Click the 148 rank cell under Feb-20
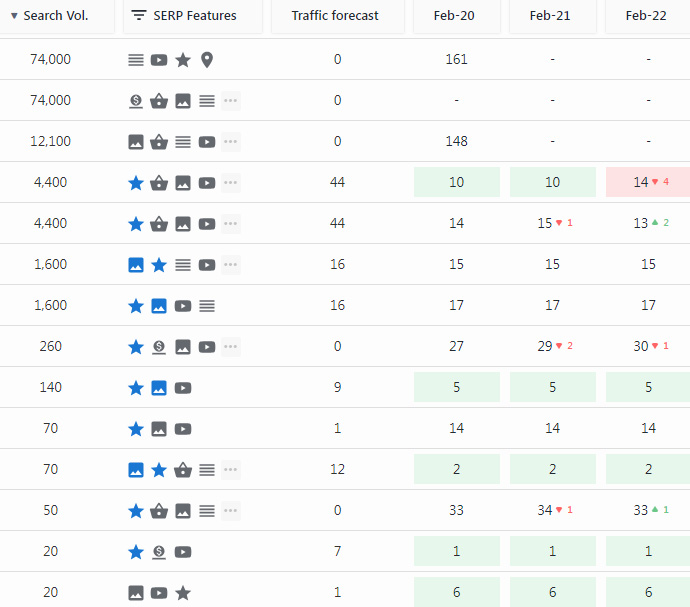 click(x=456, y=141)
